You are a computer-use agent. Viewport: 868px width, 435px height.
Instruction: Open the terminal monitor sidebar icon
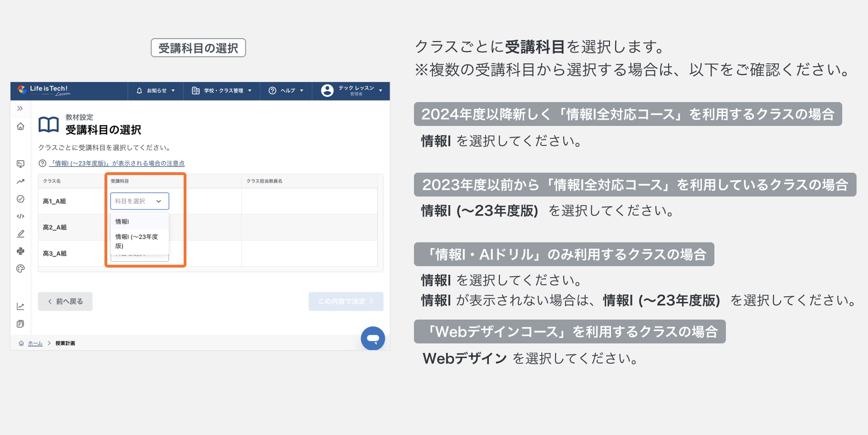click(x=21, y=164)
